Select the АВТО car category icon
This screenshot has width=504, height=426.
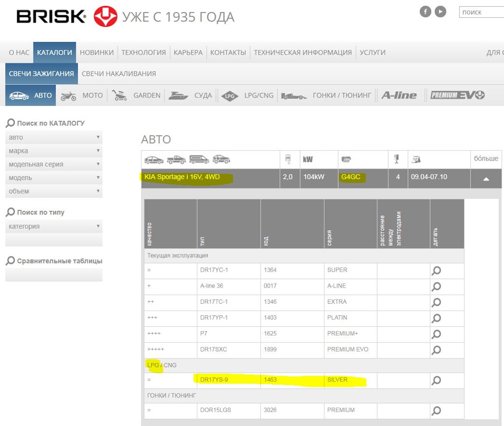click(x=30, y=95)
